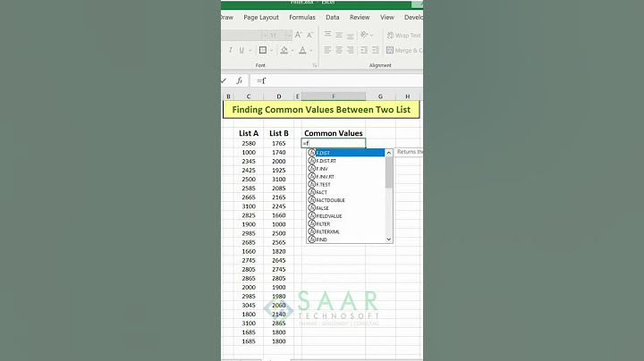
Task: Open the Review tab
Action: coord(360,17)
